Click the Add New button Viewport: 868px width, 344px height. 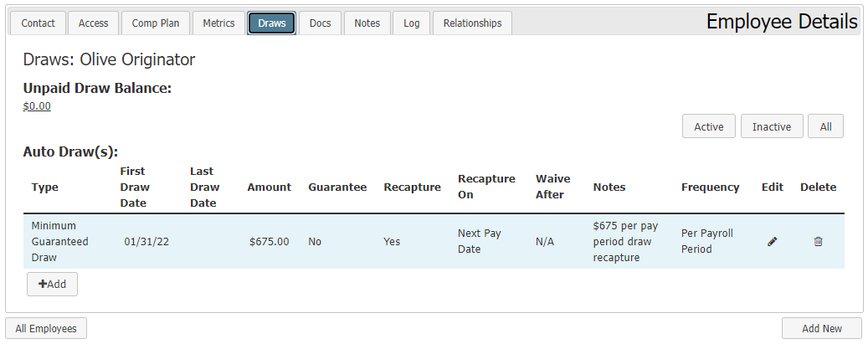pyautogui.click(x=821, y=328)
